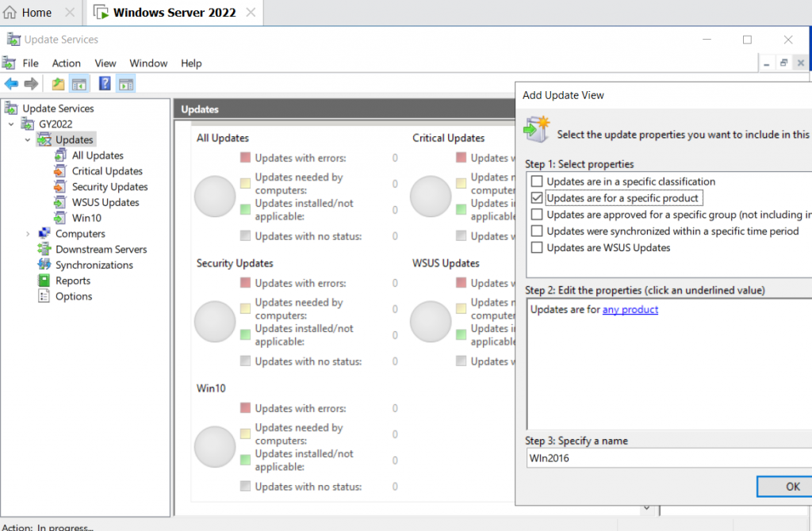Expand the Computers tree node
812x531 pixels.
pos(28,234)
